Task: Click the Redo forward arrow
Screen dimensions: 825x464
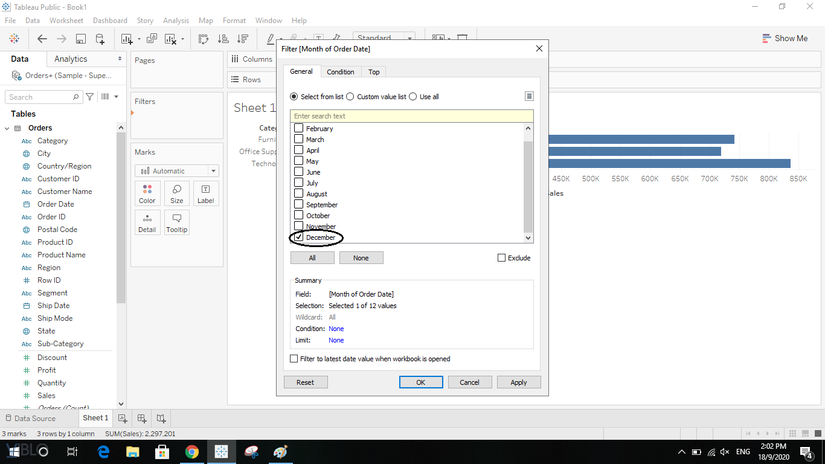Action: [62, 38]
